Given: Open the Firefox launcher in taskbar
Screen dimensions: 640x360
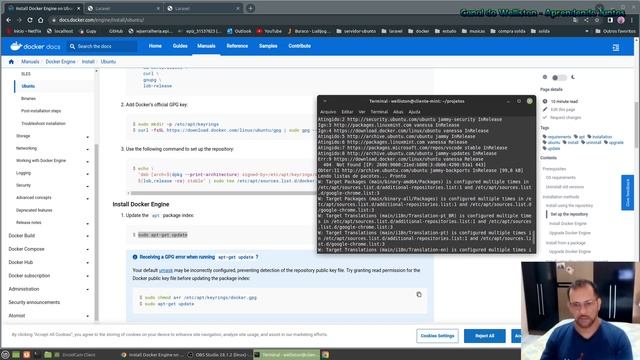Looking at the screenshot, I should [x=27, y=355].
